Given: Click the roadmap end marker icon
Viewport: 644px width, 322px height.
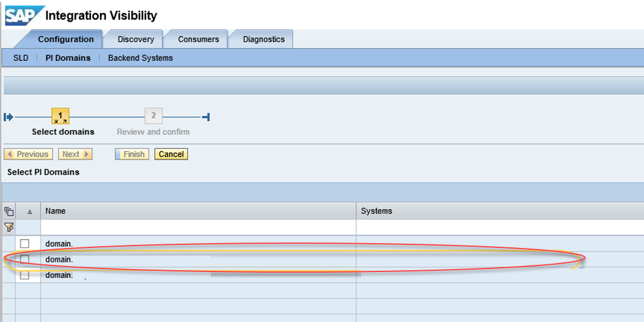Looking at the screenshot, I should 206,117.
